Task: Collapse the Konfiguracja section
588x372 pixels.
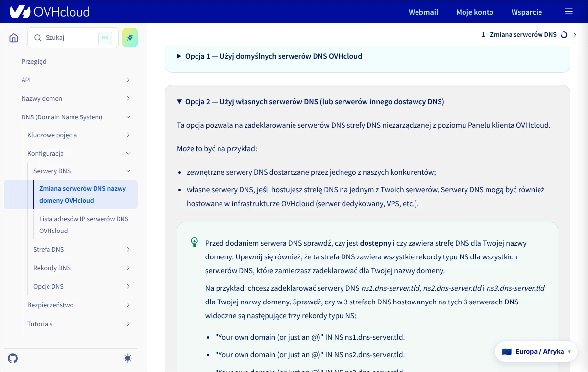Action: coord(79,153)
